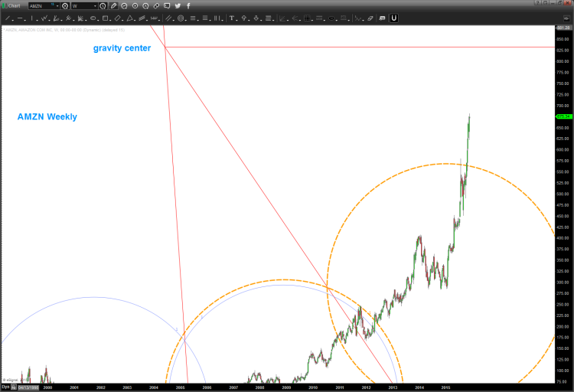The image size is (574, 392).
Task: Select the Fibonacci extension lines tool
Action: (205, 18)
